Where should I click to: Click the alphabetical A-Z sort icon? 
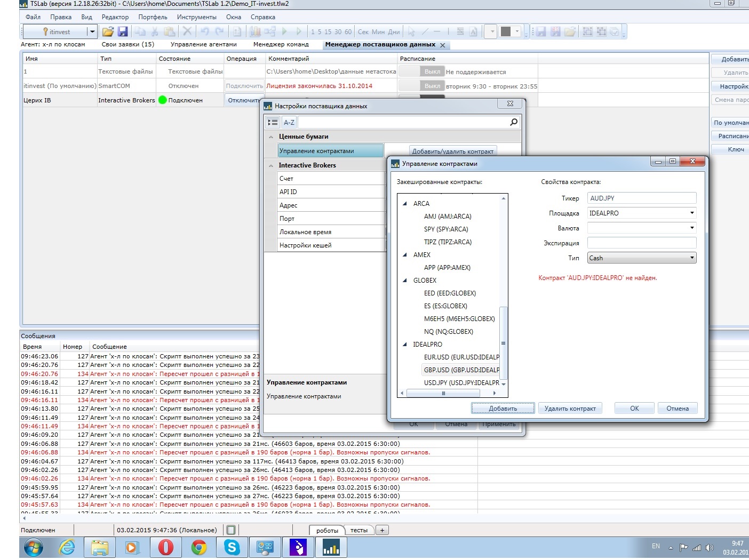tap(289, 122)
